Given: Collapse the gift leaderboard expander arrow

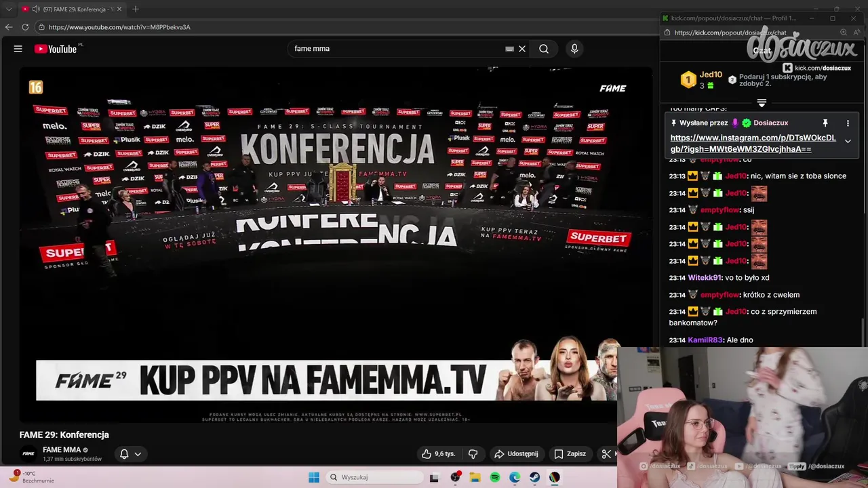Looking at the screenshot, I should [x=762, y=103].
